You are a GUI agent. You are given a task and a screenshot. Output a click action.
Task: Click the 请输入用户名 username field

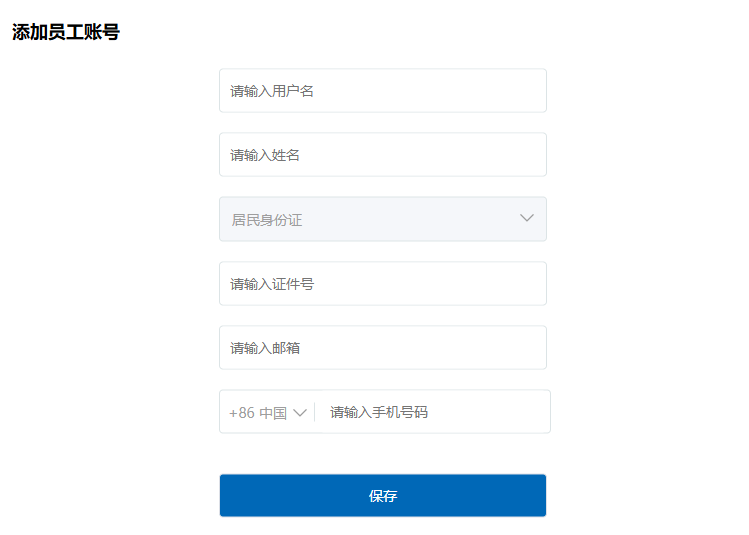[x=382, y=91]
